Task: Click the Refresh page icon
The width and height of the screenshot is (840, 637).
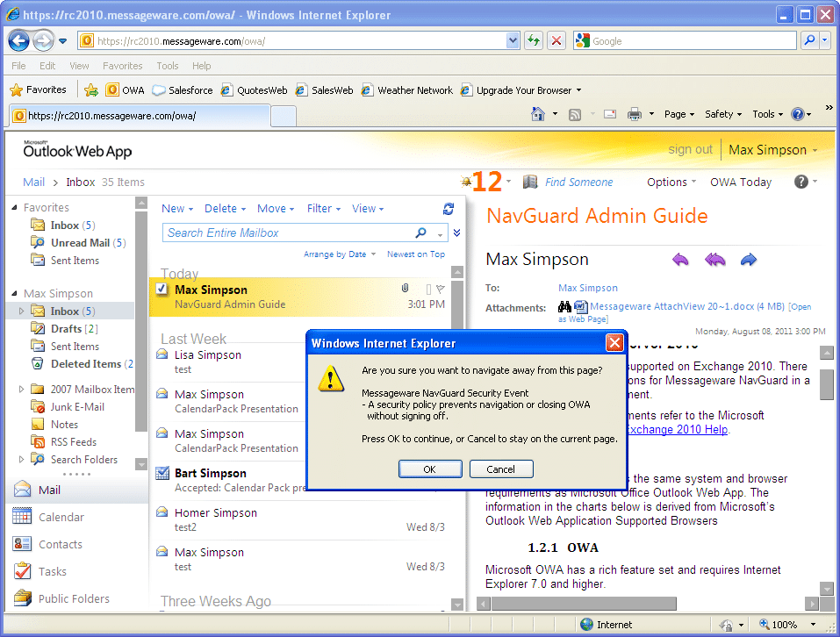Action: click(x=533, y=40)
